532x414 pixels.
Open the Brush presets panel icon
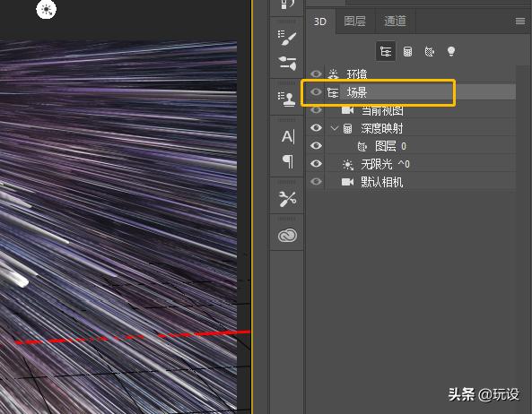pos(287,63)
